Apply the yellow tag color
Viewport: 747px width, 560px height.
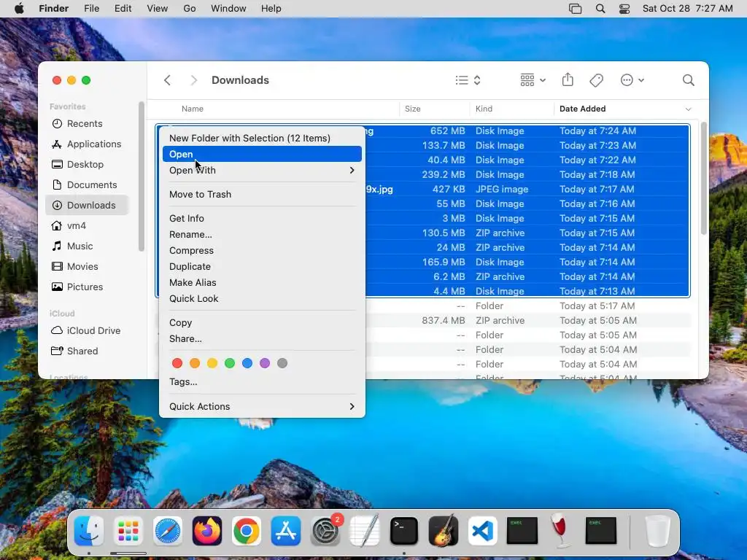click(212, 363)
